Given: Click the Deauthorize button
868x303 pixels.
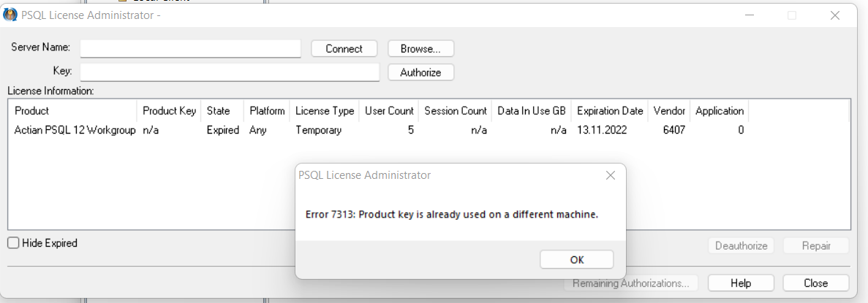Looking at the screenshot, I should 741,245.
